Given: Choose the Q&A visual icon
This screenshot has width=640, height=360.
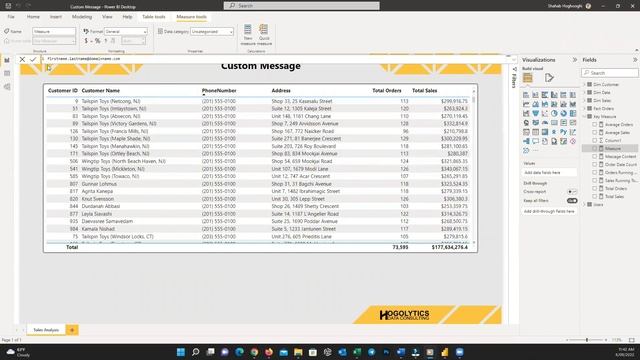Looking at the screenshot, I should (536, 141).
